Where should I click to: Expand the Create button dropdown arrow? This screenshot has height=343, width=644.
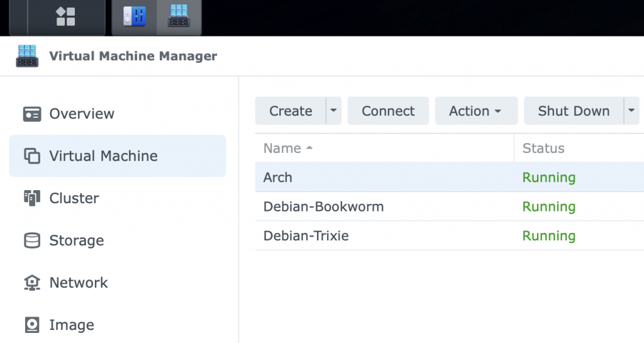pyautogui.click(x=333, y=111)
